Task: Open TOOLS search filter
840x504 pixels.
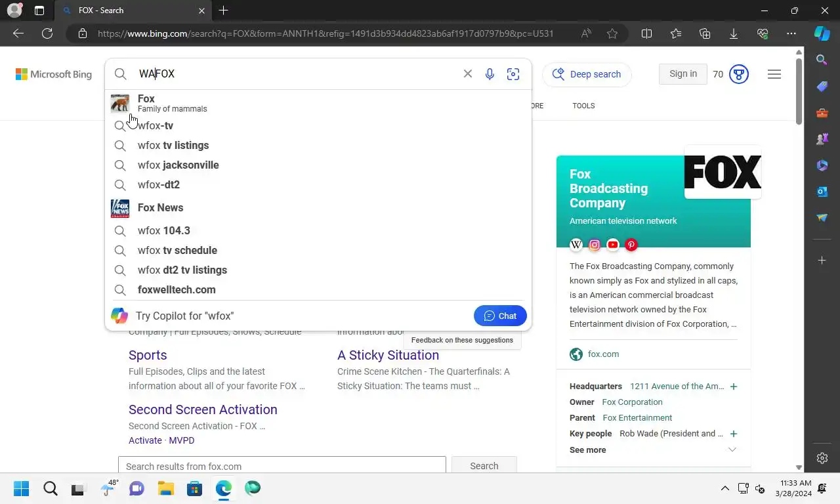Action: [x=583, y=106]
